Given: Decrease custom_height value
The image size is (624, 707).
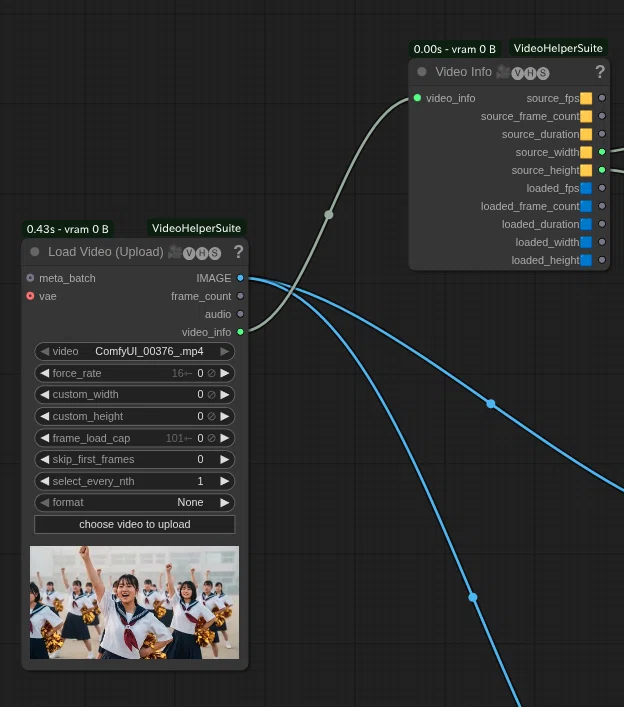Looking at the screenshot, I should coord(45,416).
